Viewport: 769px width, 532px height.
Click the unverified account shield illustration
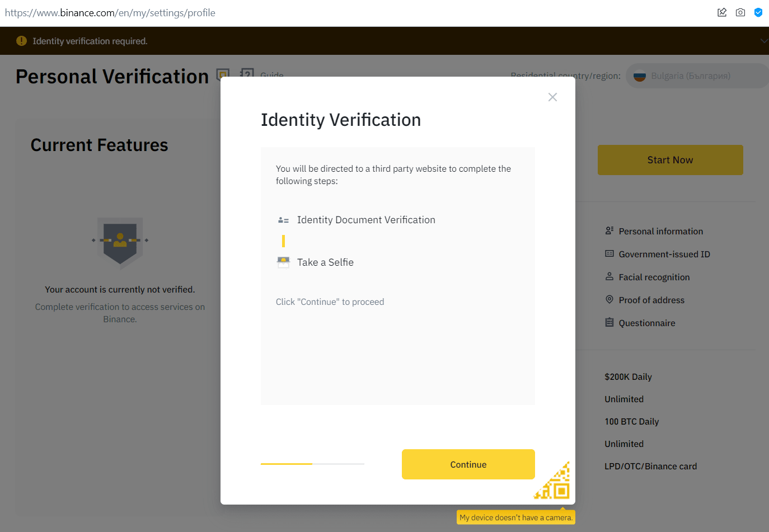[x=120, y=242]
